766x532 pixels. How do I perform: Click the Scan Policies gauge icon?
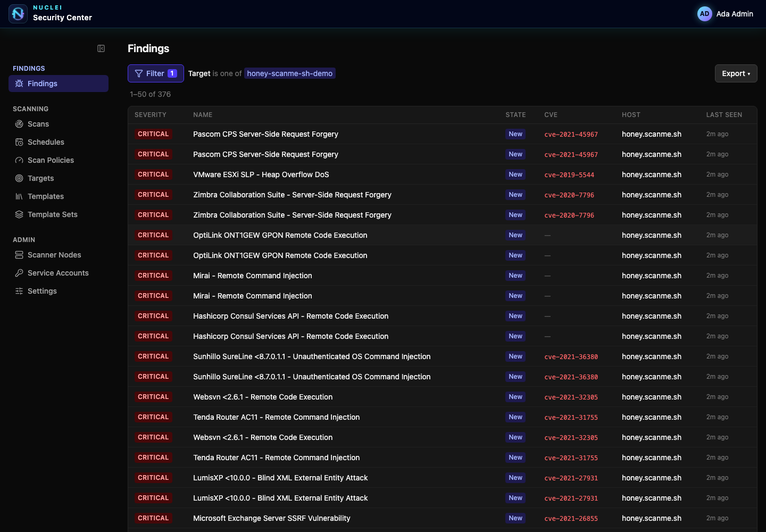[19, 160]
